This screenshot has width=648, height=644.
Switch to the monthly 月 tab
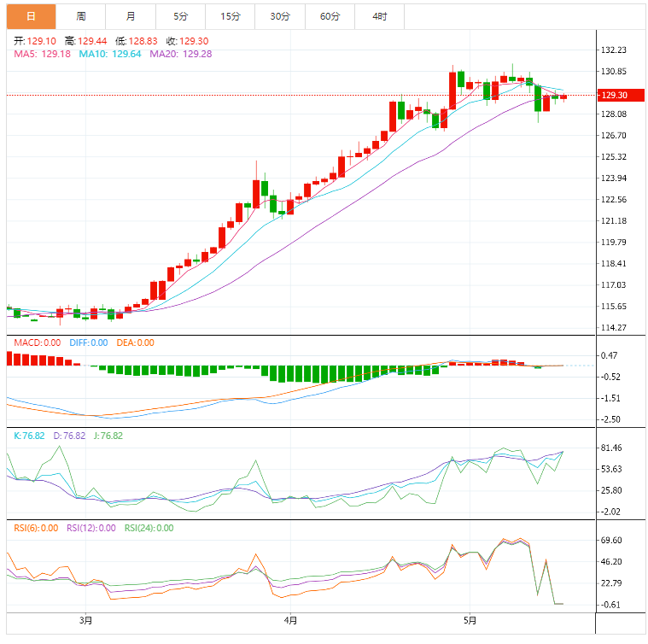131,16
